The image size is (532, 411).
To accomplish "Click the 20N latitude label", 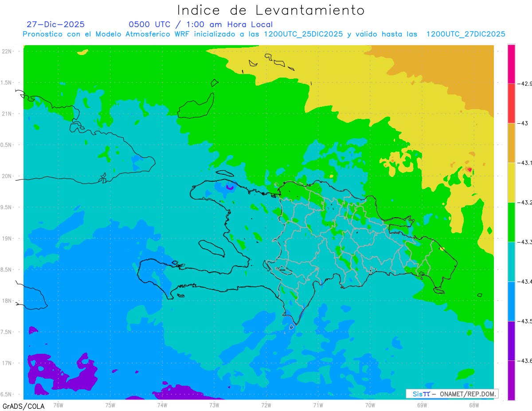I will coord(7,176).
